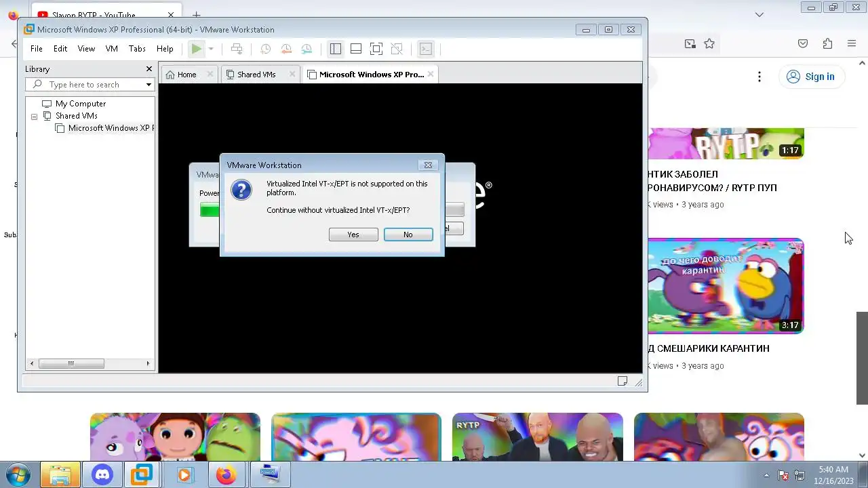Click the console view toolbar icon
Image resolution: width=868 pixels, height=488 pixels.
[425, 49]
